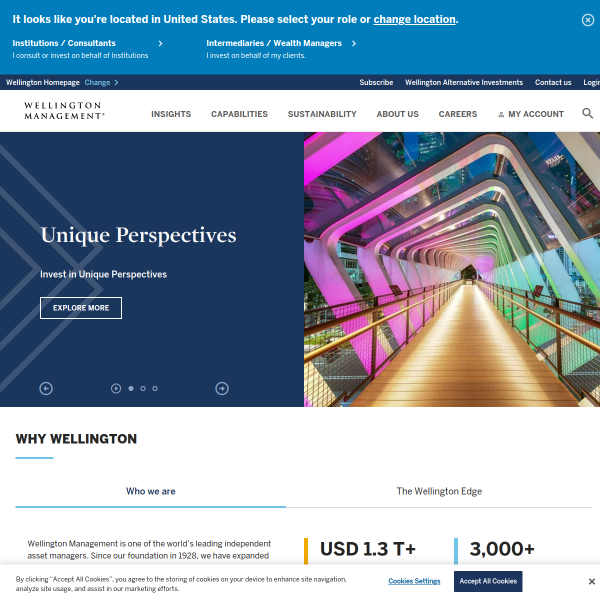Open the About Us menu
Image resolution: width=600 pixels, height=600 pixels.
398,114
